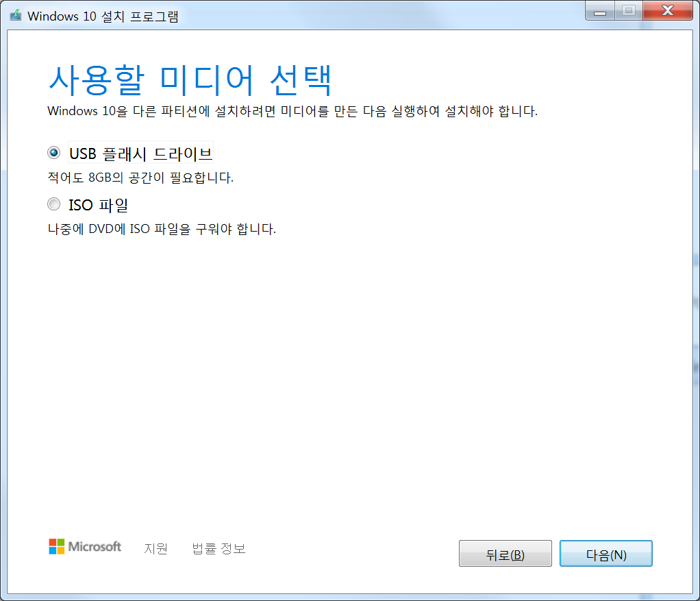Click the Microsoft wordmark text

click(95, 547)
